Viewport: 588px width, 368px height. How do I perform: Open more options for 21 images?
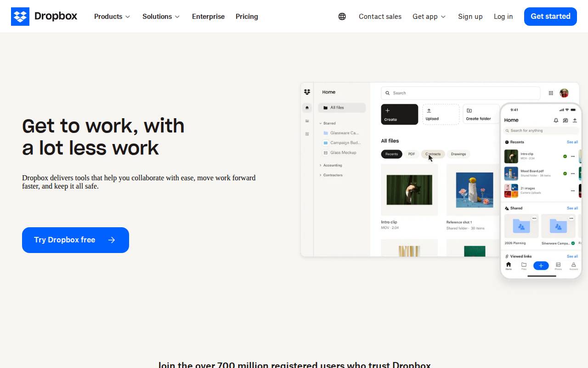tap(573, 190)
